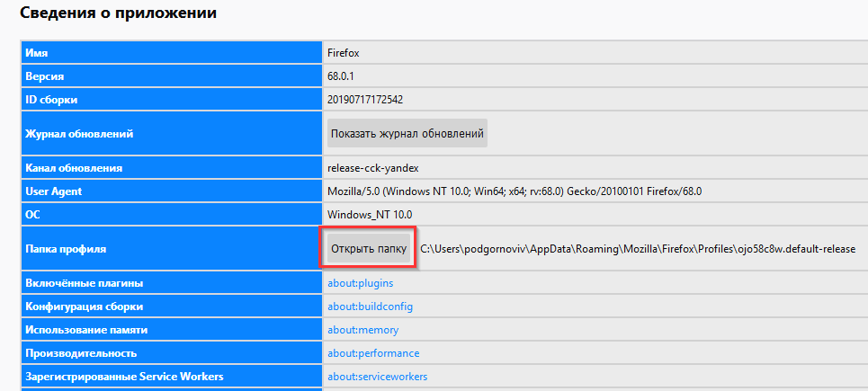Select the Сведения о приложении heading

[x=118, y=13]
